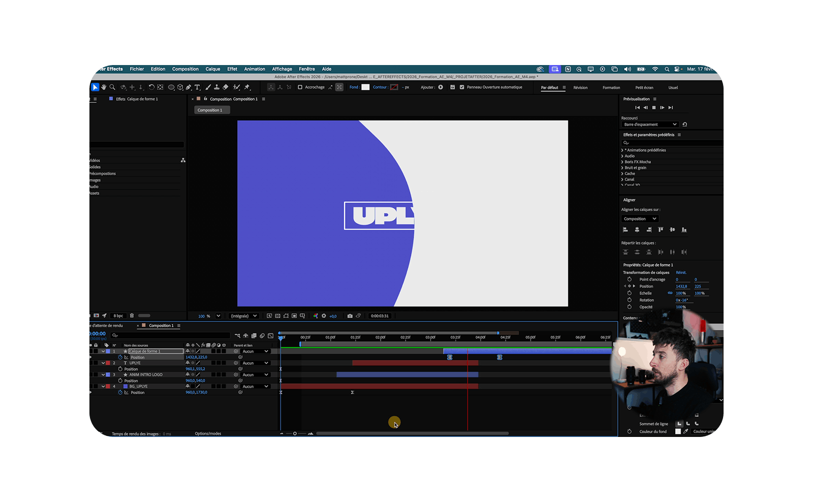Click the Fond fill color swatch
Viewport: 813px width, 504px height.
365,87
